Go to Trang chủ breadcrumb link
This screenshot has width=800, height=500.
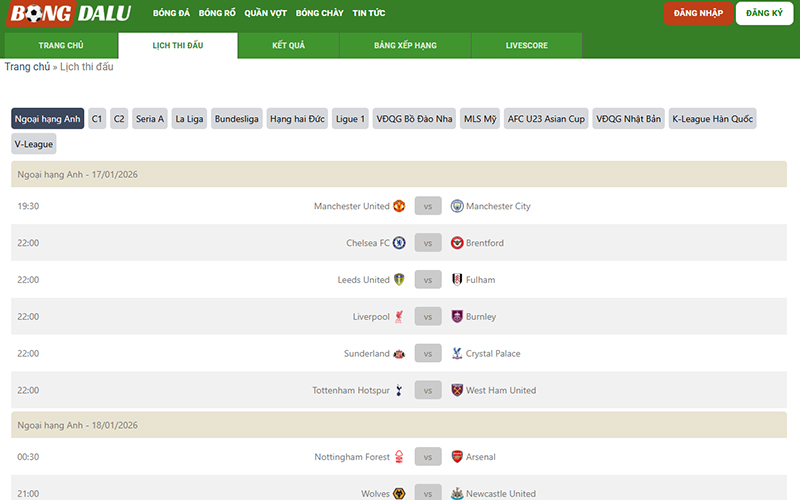pos(27,67)
